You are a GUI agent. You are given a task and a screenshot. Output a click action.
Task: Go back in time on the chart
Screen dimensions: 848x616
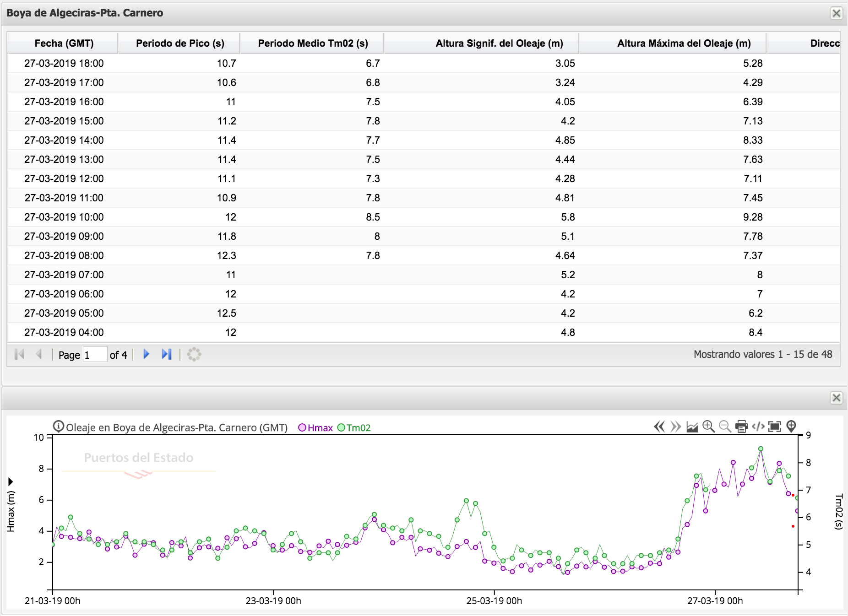[x=659, y=427]
